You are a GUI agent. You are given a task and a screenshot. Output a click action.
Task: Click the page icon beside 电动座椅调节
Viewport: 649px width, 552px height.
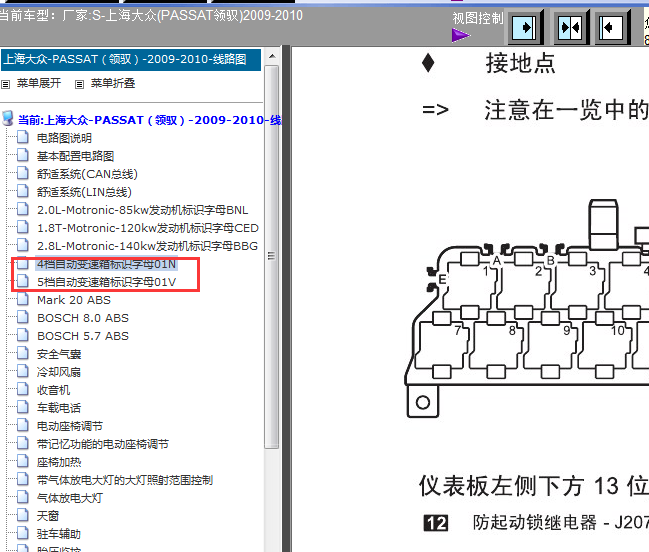[x=23, y=425]
